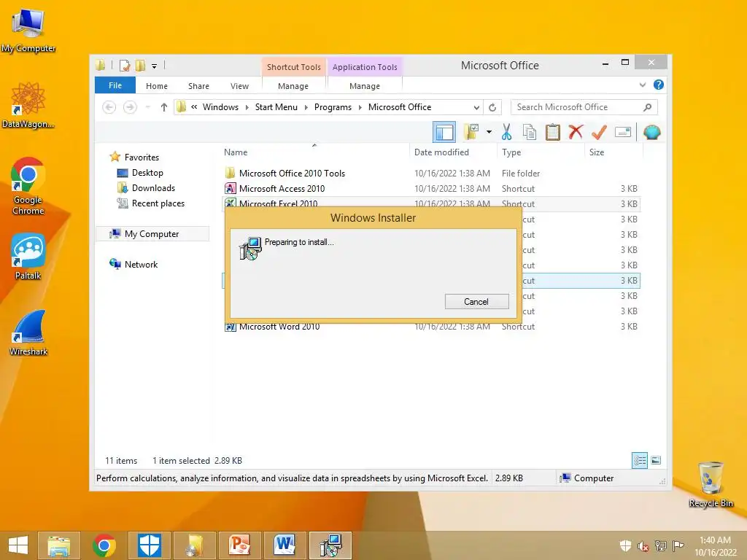Expand the address bar history dropdown
Image resolution: width=747 pixels, height=560 pixels.
476,108
